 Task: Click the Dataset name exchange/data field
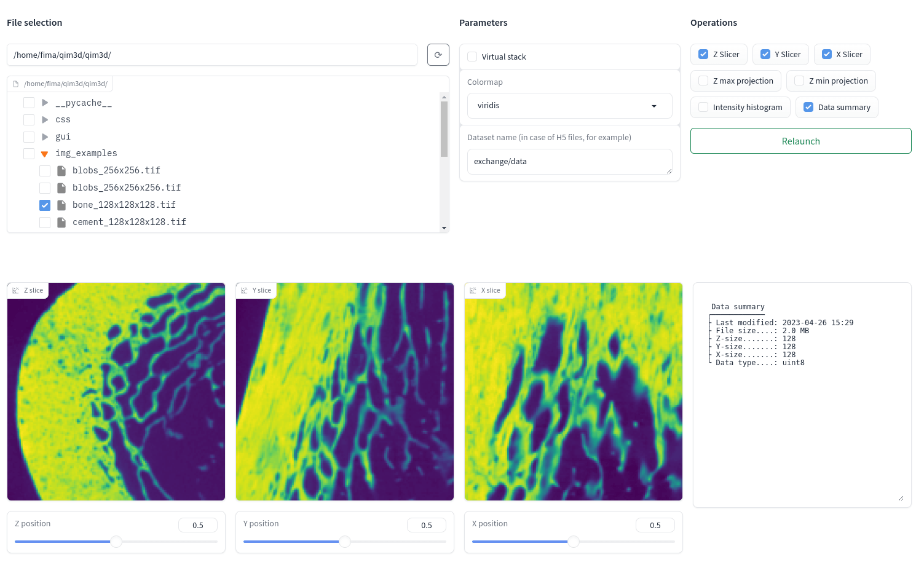pos(569,162)
